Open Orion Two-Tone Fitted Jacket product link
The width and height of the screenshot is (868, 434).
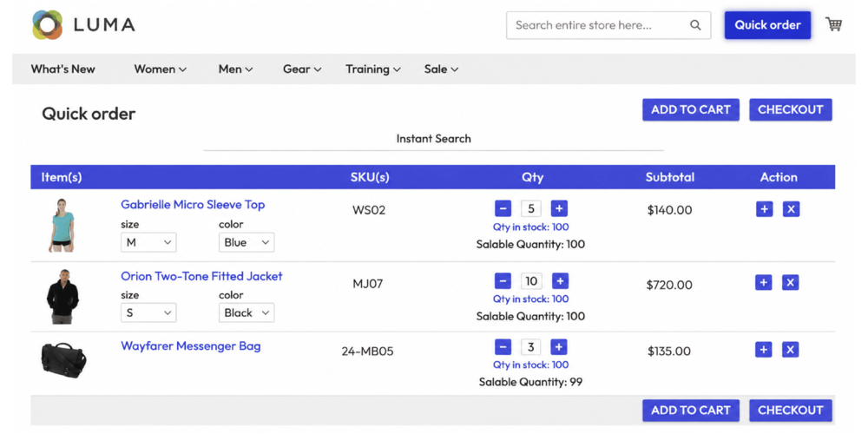[x=201, y=276]
